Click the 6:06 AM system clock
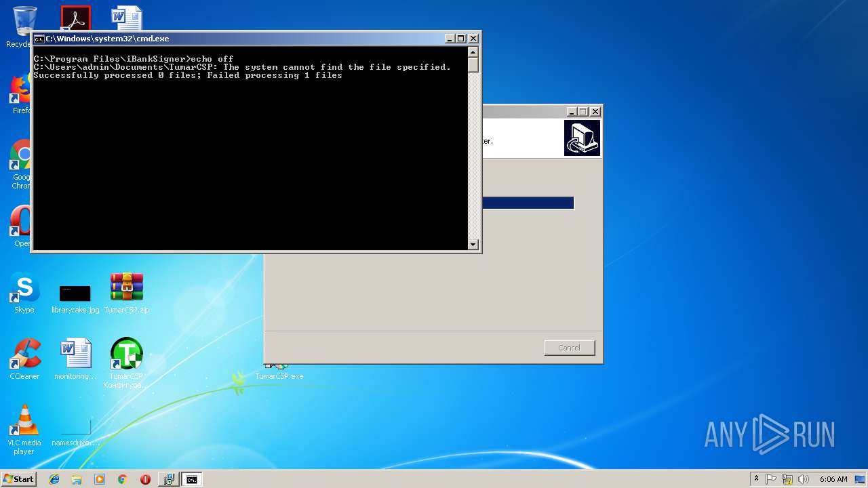The image size is (868, 488). point(833,479)
